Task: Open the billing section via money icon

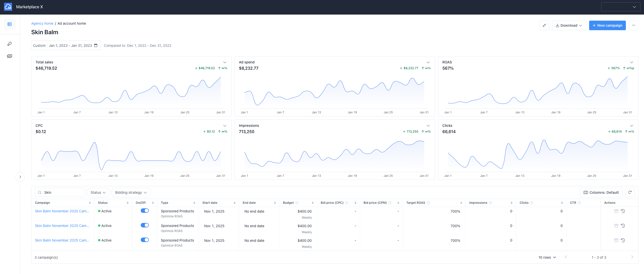Action: tap(10, 56)
